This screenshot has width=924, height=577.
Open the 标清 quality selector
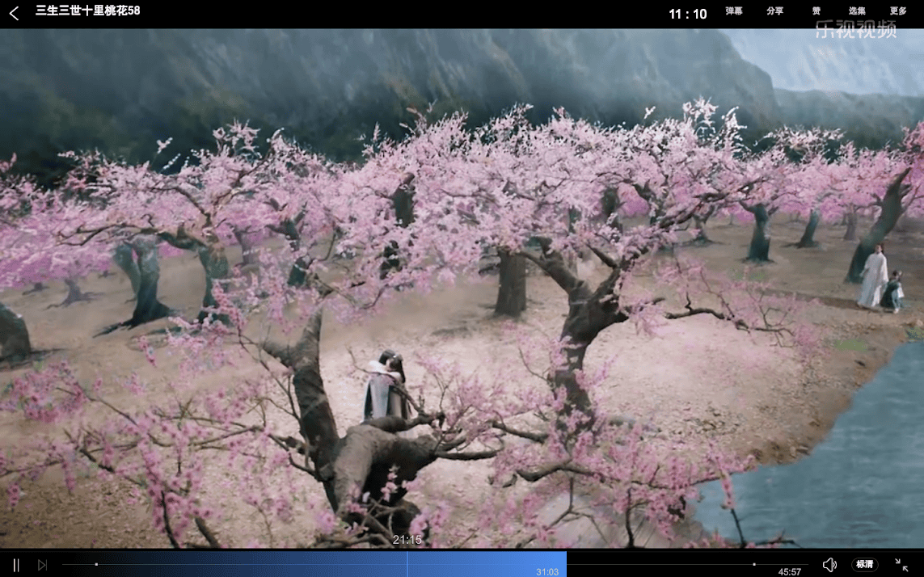(864, 565)
